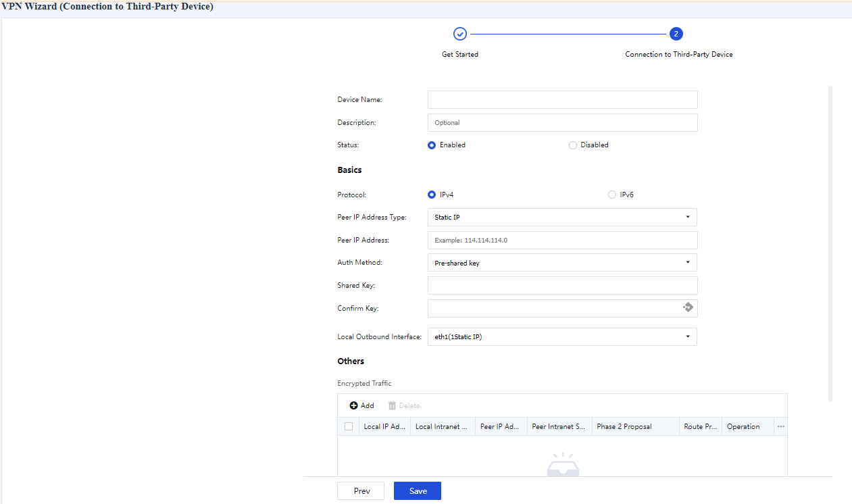Focus the Device Name input field
Screen dimensions: 852x504
562,100
